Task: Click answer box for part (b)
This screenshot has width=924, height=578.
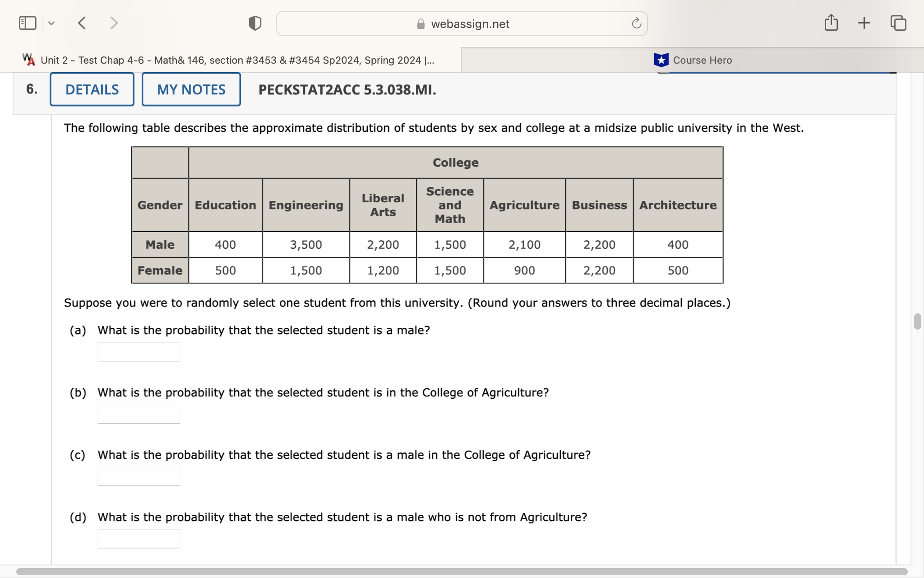Action: [139, 414]
